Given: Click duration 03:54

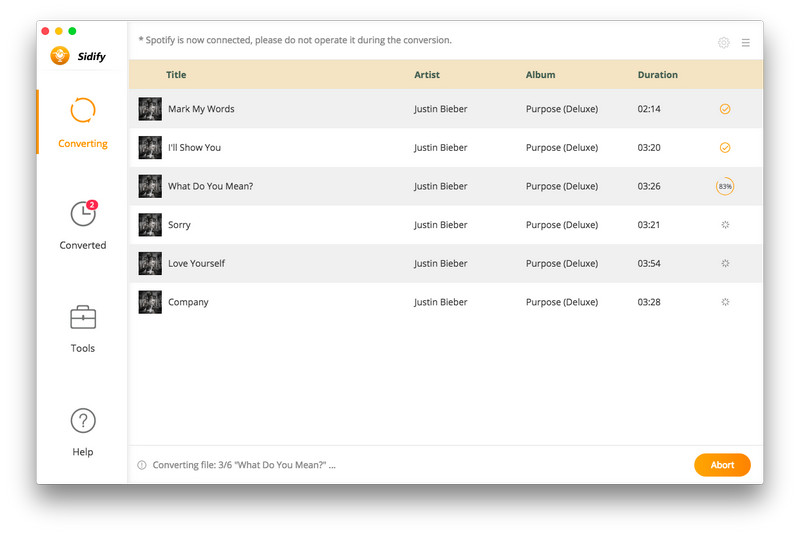Looking at the screenshot, I should tap(648, 264).
